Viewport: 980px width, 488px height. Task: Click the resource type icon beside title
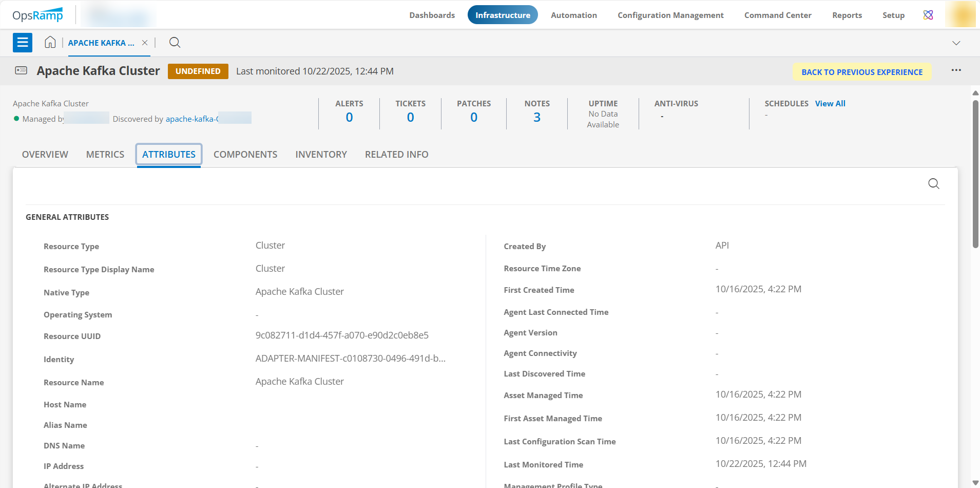21,70
